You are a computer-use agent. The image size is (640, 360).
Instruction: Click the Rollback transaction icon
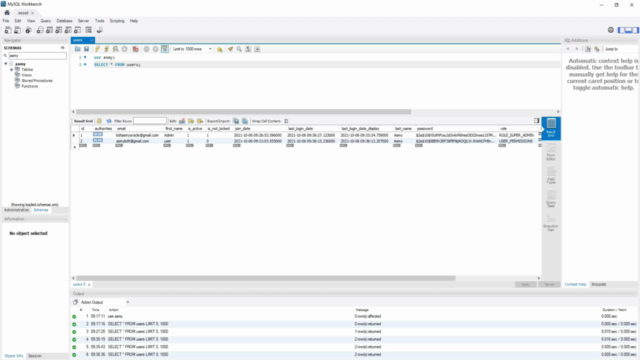coord(156,49)
